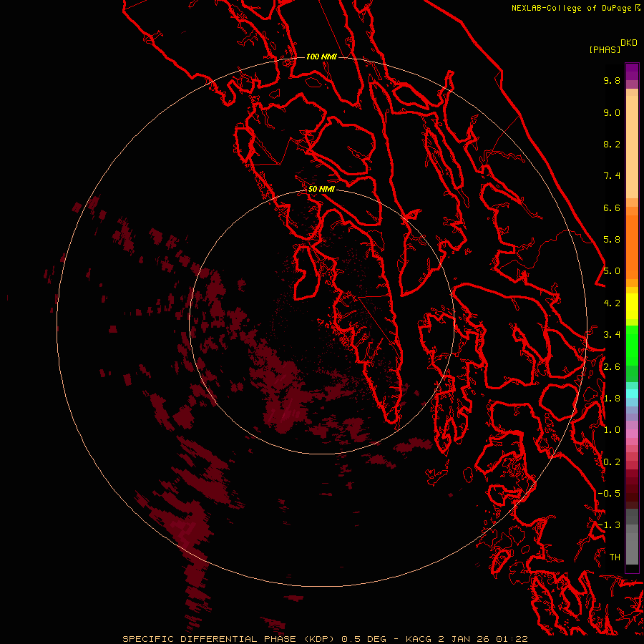644x644 pixels.
Task: Click the 0.2 value on the color scale
Action: (x=612, y=462)
